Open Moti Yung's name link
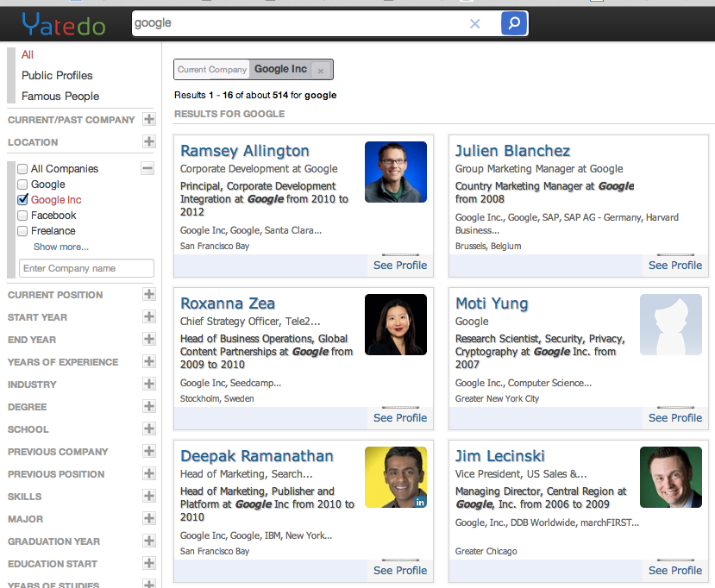 click(x=492, y=303)
